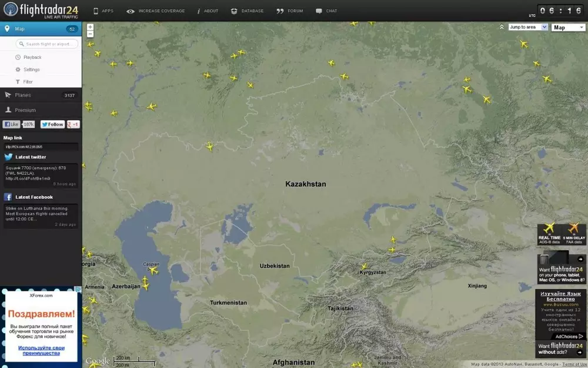Image resolution: width=588 pixels, height=368 pixels.
Task: Click the Twitter Follow button
Action: 52,124
